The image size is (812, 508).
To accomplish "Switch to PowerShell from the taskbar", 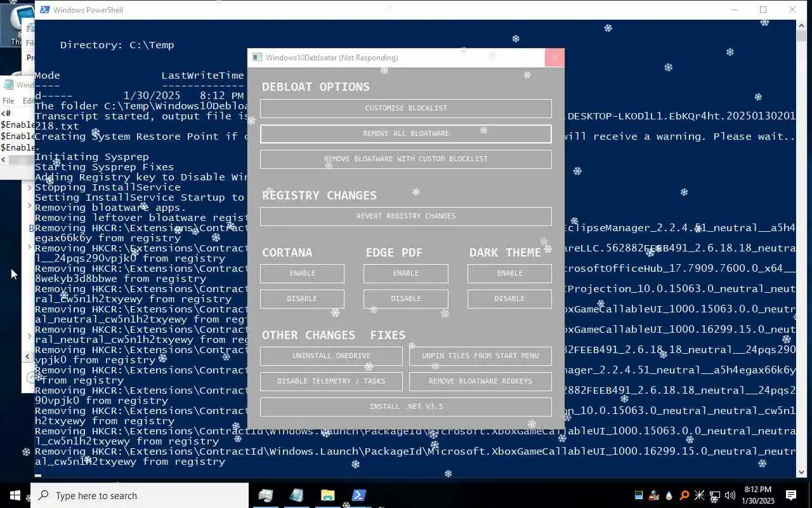I will tap(358, 495).
